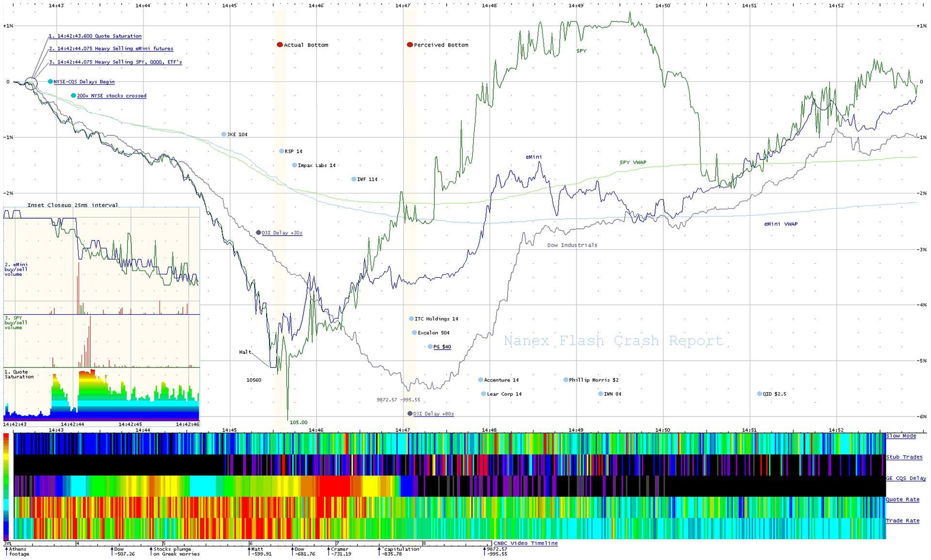Click the dot next to Phillip Morris $2
Screen dimensions: 931x560
[x=565, y=380]
